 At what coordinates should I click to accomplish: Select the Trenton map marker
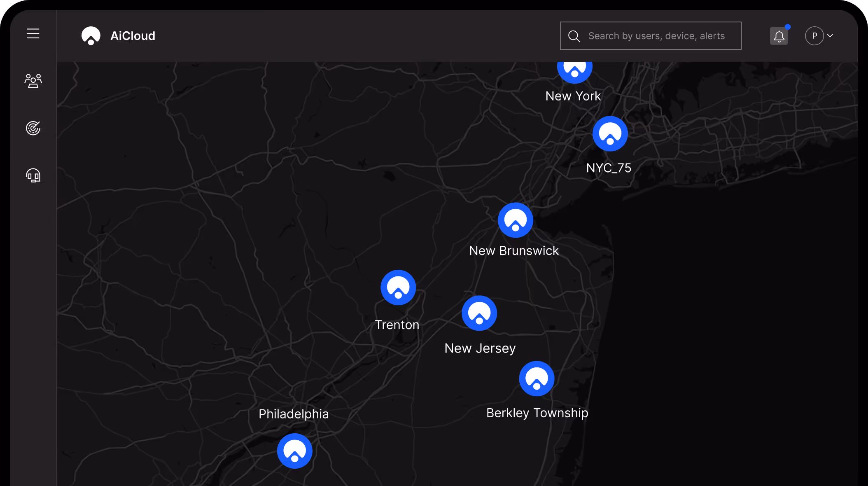[398, 287]
